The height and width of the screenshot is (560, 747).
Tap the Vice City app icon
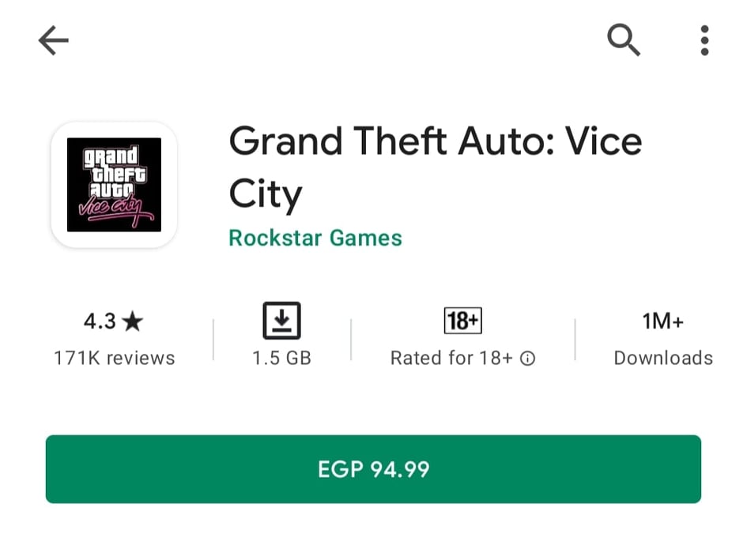[114, 185]
